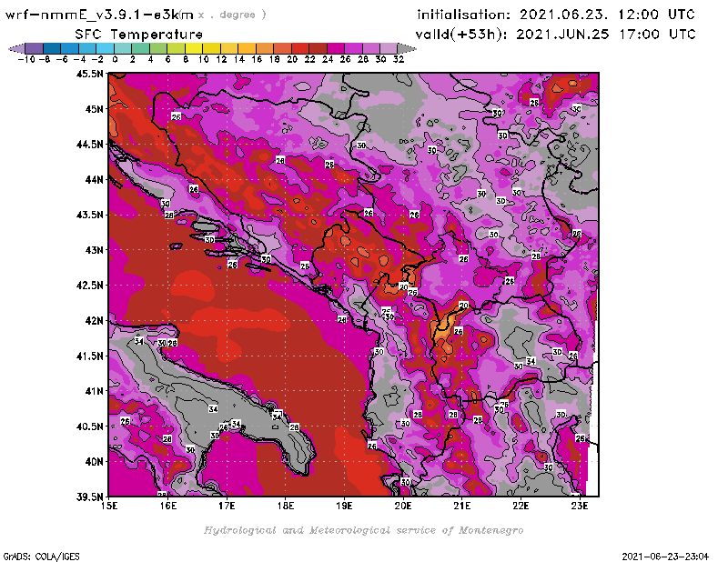Click the legend swatch between -6 and -4
The height and width of the screenshot is (562, 728).
coord(70,48)
